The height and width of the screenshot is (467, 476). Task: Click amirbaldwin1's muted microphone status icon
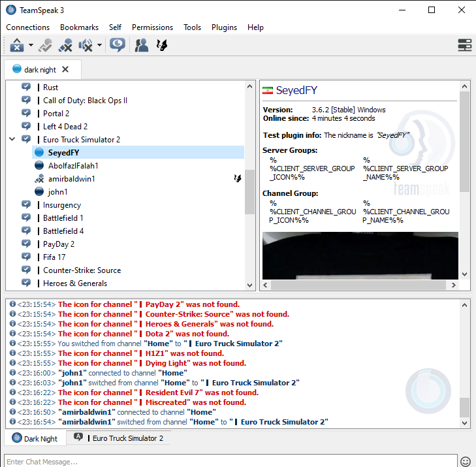39,179
